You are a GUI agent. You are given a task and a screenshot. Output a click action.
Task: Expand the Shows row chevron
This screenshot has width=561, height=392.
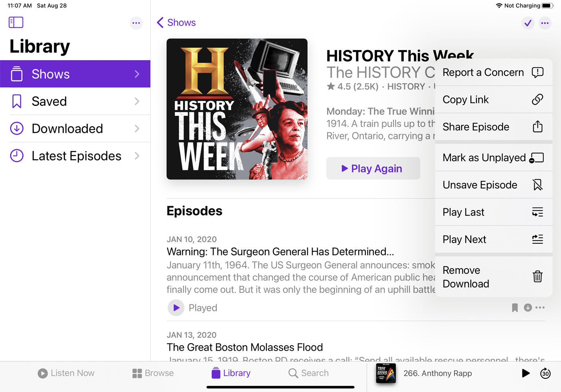coord(137,74)
